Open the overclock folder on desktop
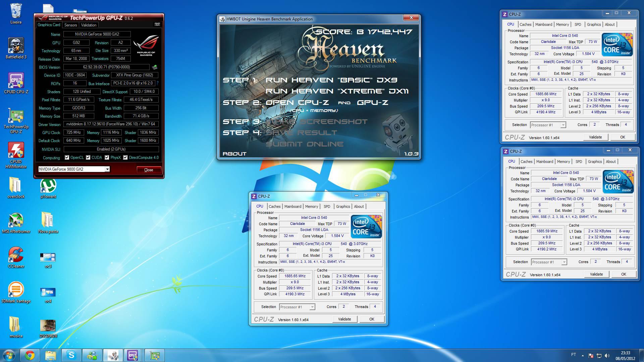 click(16, 188)
